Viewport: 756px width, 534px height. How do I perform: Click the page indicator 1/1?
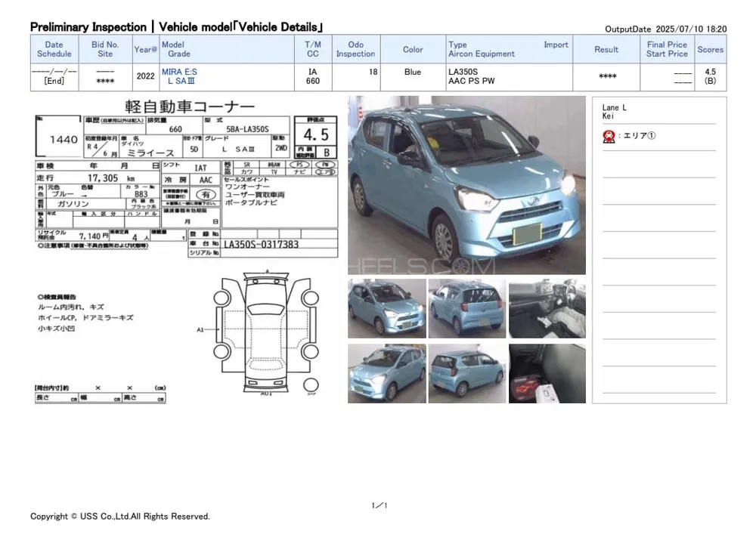click(380, 505)
